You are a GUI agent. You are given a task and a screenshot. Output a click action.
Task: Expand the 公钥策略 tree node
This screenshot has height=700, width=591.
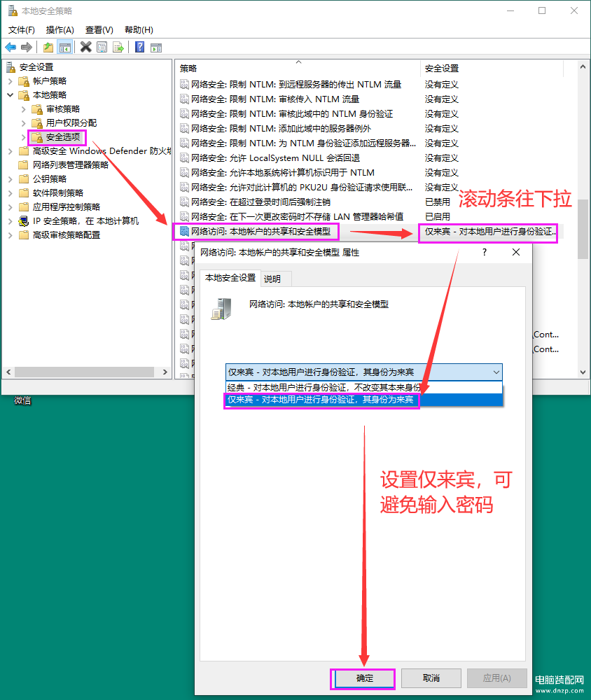pyautogui.click(x=11, y=179)
